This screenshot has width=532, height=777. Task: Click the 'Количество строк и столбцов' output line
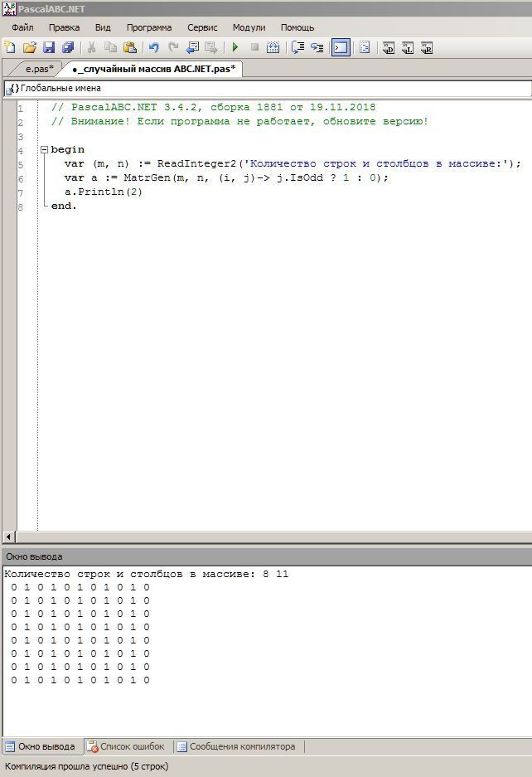pos(147,574)
